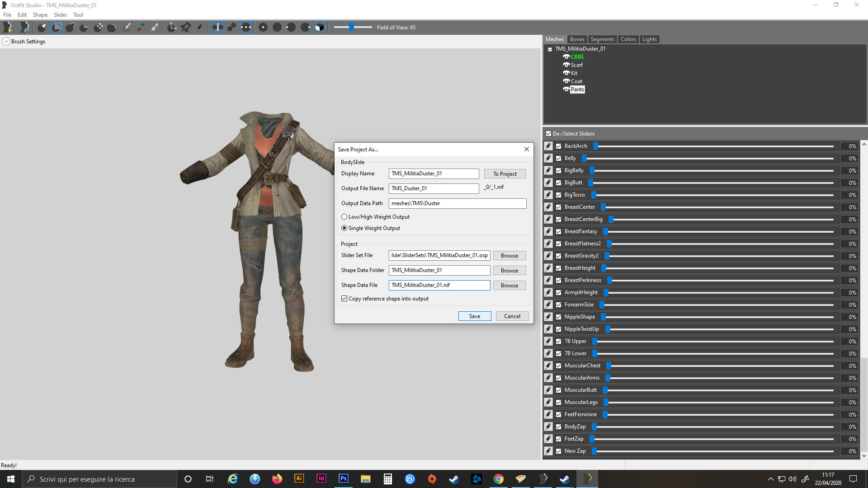Screen dimensions: 868x488
Task: Click the To Project button
Action: point(505,174)
